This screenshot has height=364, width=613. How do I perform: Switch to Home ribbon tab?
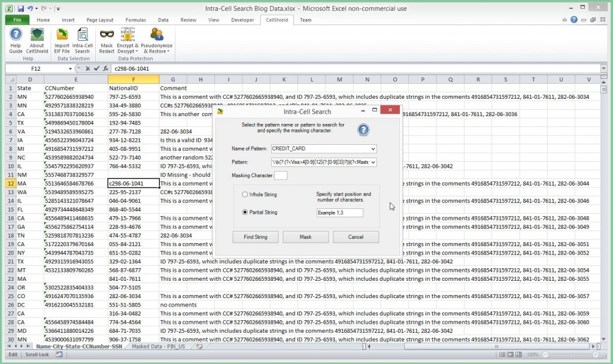point(43,20)
